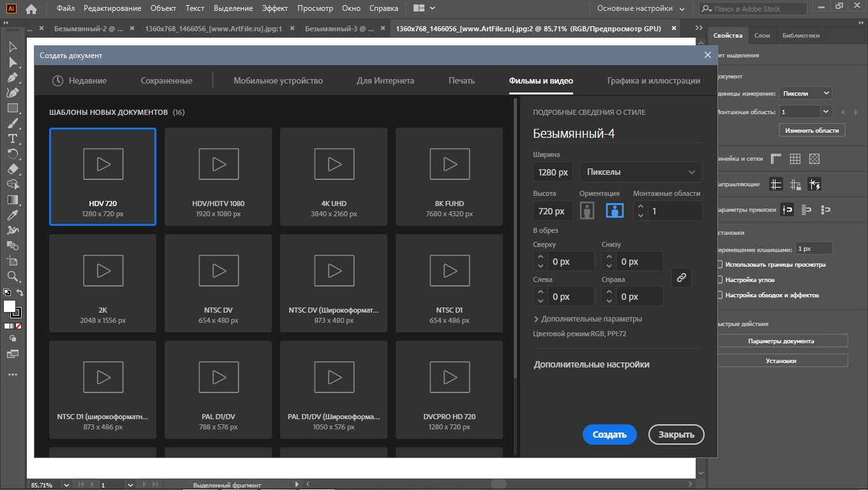Select the Eyedropper tool
Viewport: 868px width, 490px height.
click(12, 215)
